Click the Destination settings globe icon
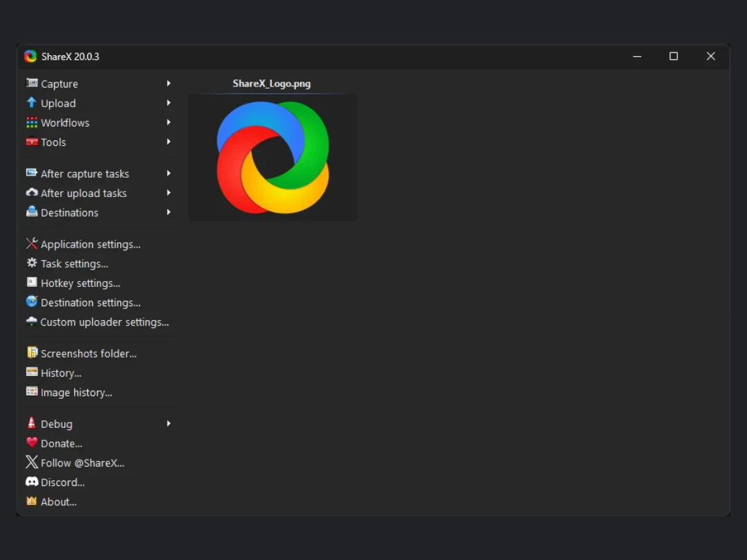747x560 pixels. click(31, 301)
